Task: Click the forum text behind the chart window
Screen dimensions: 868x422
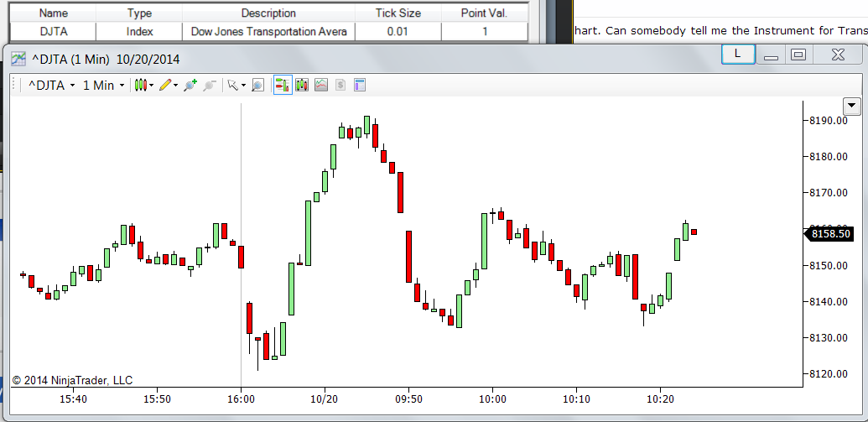Action: tap(721, 30)
